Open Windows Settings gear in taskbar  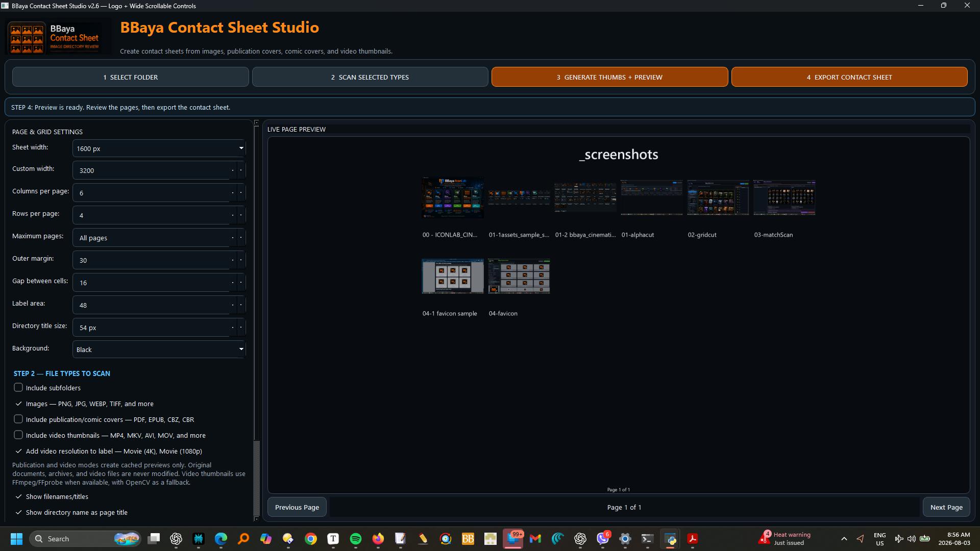pyautogui.click(x=625, y=539)
